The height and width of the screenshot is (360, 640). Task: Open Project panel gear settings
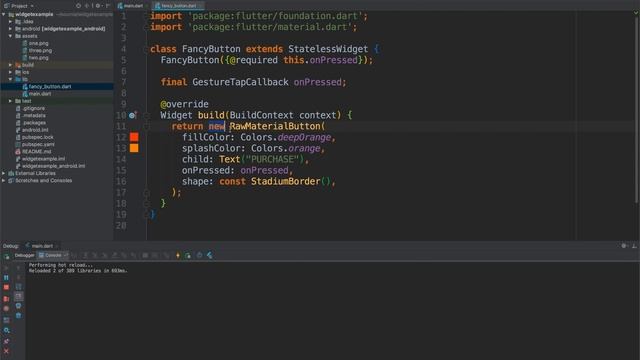pyautogui.click(x=98, y=6)
